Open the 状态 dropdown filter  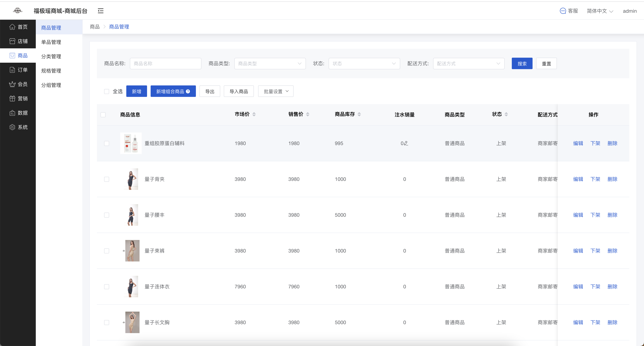[364, 64]
